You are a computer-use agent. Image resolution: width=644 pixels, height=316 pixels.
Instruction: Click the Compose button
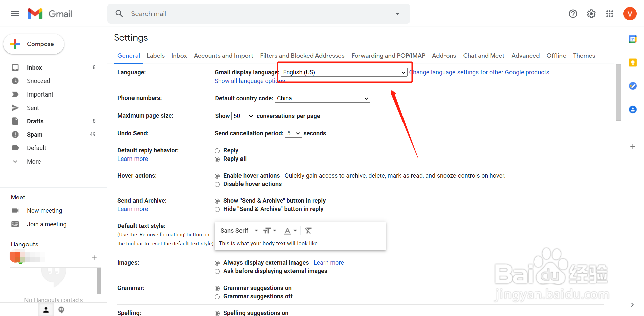pyautogui.click(x=34, y=44)
